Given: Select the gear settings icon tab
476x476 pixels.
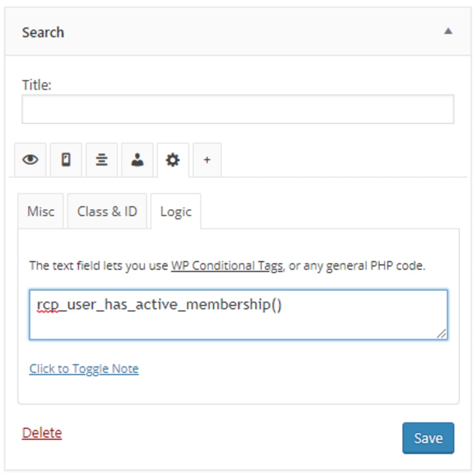Looking at the screenshot, I should click(173, 160).
